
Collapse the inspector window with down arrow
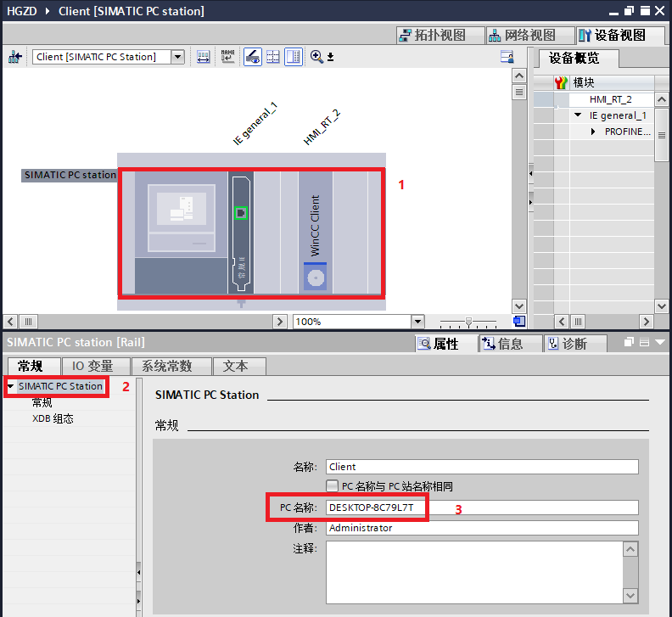pos(660,342)
